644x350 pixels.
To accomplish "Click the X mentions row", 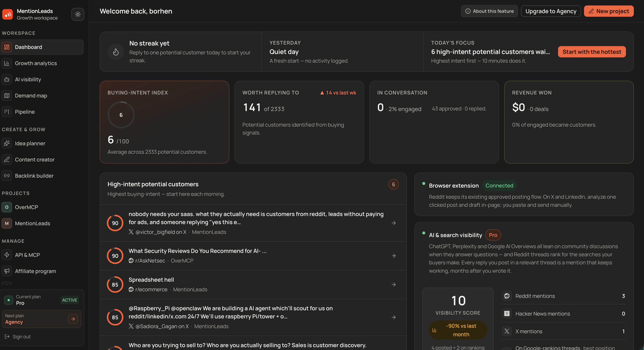I will tap(563, 331).
